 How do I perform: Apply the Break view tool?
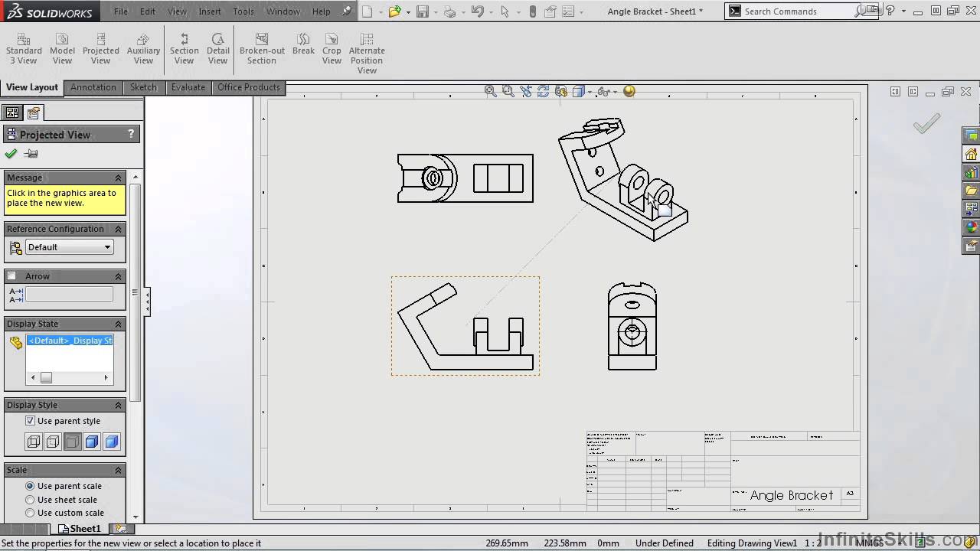(303, 44)
